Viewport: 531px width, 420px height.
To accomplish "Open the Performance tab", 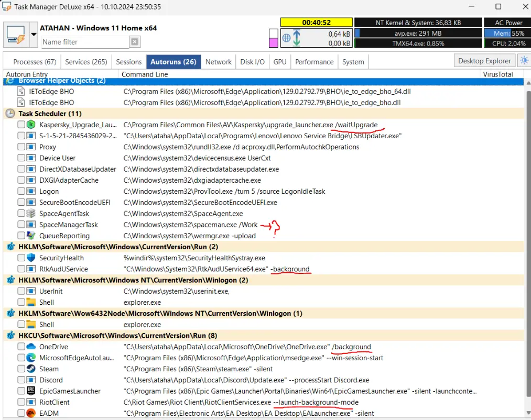I will 315,62.
